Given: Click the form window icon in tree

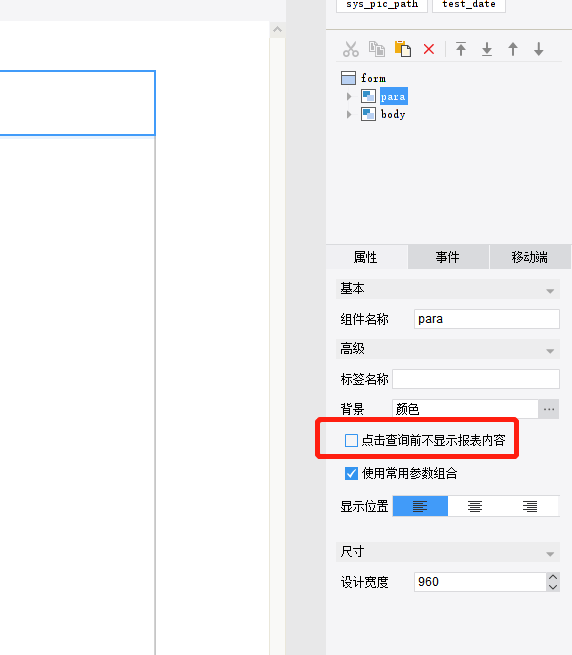Looking at the screenshot, I should point(348,78).
